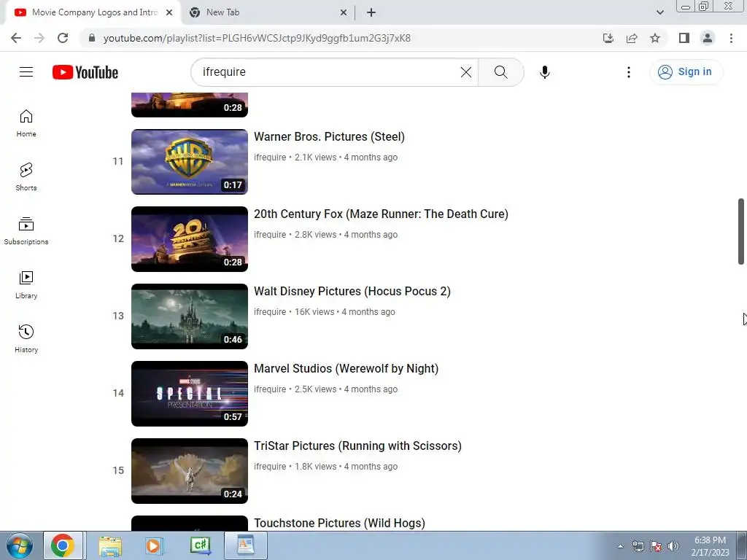Open ifrequire channel under Werewolf by Night
747x560 pixels.
pos(270,389)
